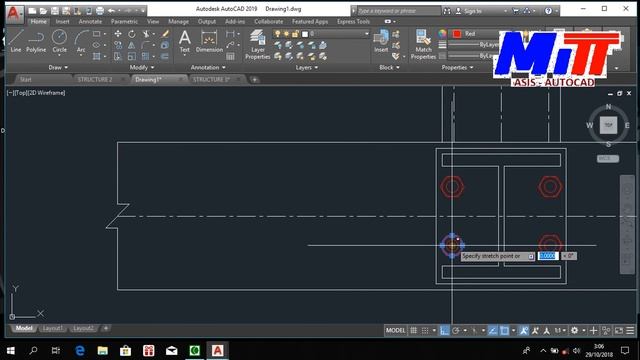Expand the Draw panel
This screenshot has height=360, width=640.
tap(58, 67)
